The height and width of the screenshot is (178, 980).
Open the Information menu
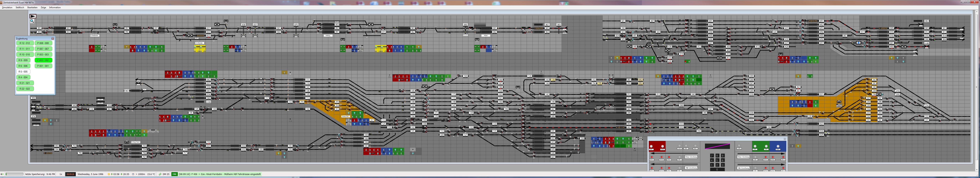point(55,7)
